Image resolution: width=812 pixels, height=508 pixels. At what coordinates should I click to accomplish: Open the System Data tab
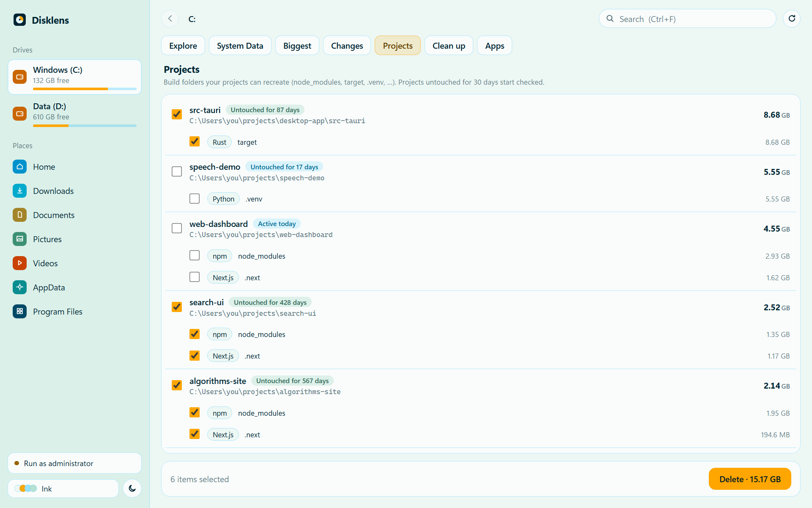coord(240,45)
